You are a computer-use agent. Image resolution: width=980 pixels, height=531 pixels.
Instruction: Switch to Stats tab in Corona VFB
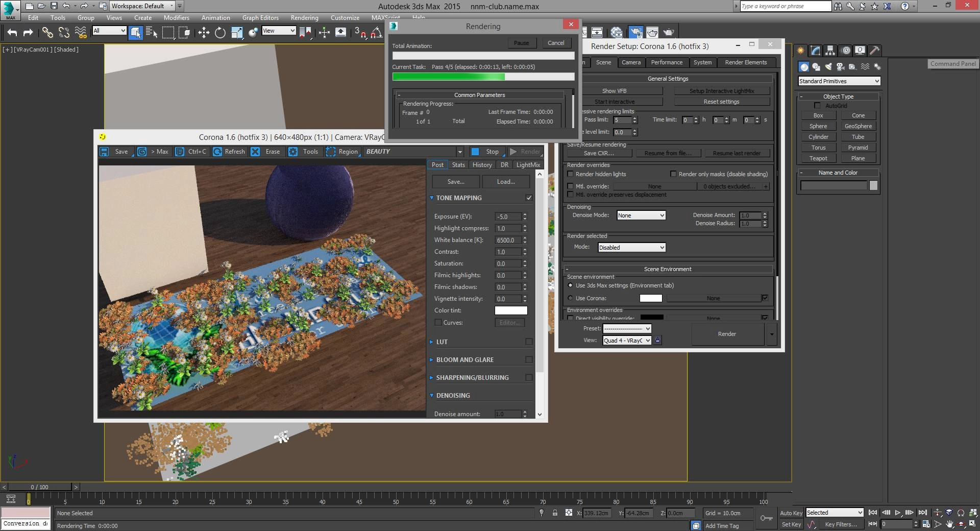click(458, 165)
